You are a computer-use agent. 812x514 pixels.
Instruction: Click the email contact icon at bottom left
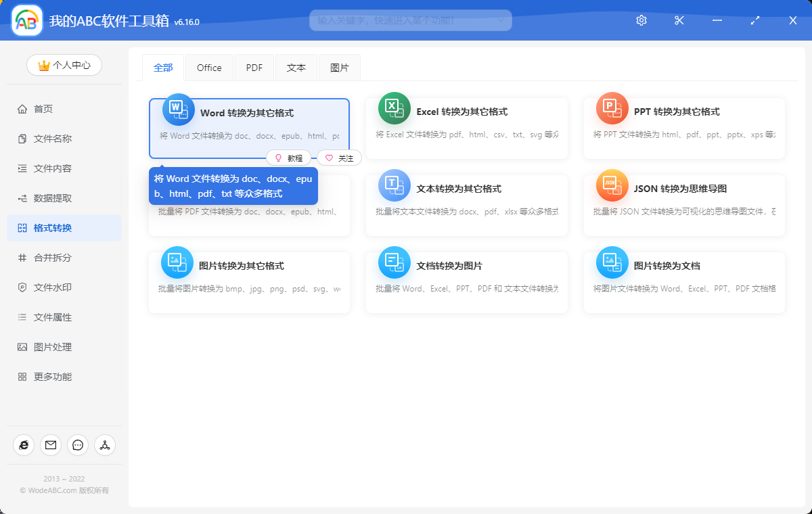pos(50,445)
